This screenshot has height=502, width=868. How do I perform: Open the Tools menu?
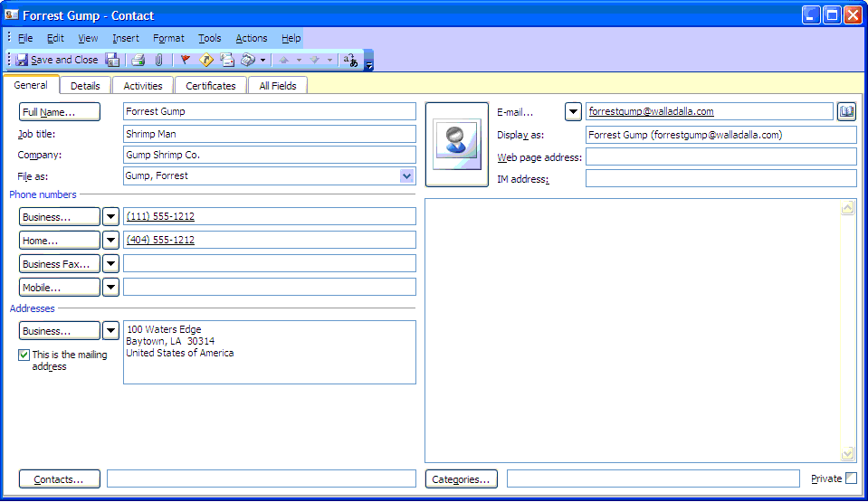[210, 38]
